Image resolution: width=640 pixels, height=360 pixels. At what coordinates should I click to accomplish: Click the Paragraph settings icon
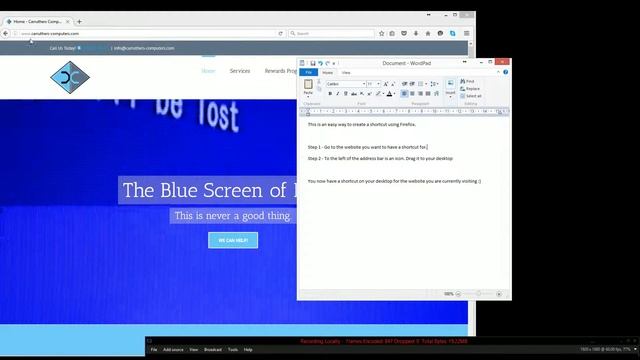tap(436, 94)
